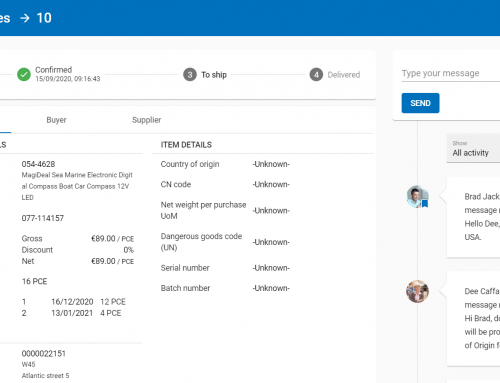The image size is (500, 383).
Task: Select the reference 077-114157
Action: pos(43,218)
